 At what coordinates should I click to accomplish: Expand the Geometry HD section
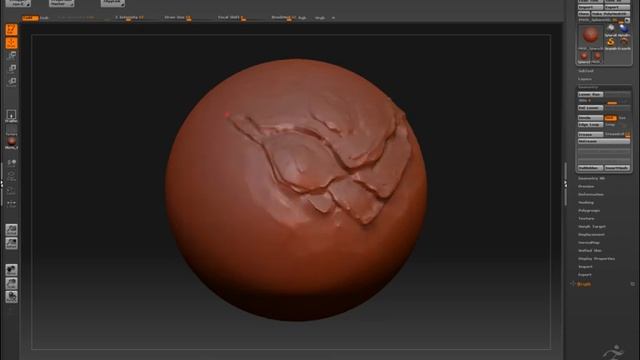tap(591, 178)
